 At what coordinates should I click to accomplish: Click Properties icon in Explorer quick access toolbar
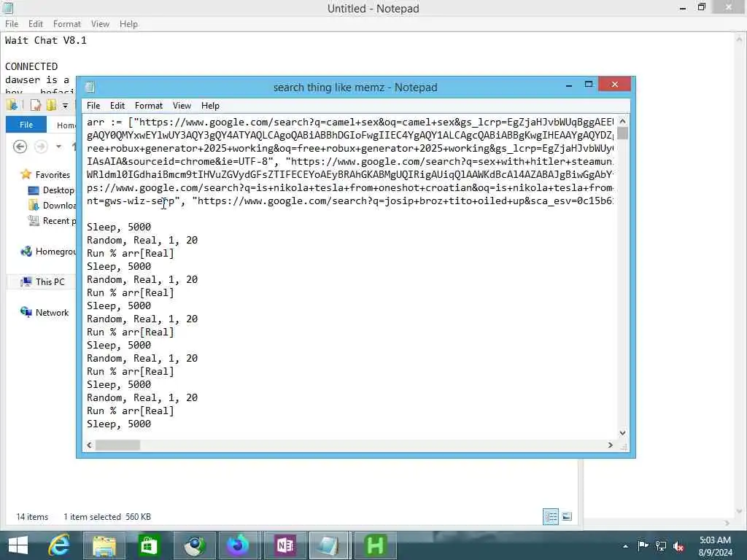pyautogui.click(x=35, y=105)
